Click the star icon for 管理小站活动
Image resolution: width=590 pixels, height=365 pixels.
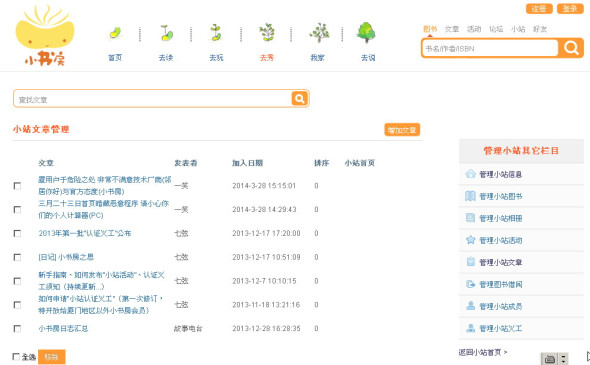(x=470, y=240)
